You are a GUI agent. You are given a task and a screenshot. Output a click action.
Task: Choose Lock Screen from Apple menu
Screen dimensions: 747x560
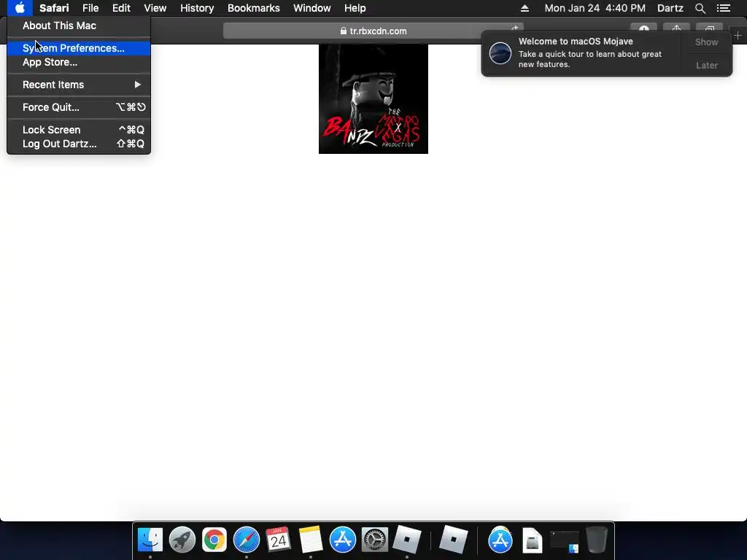(x=79, y=130)
